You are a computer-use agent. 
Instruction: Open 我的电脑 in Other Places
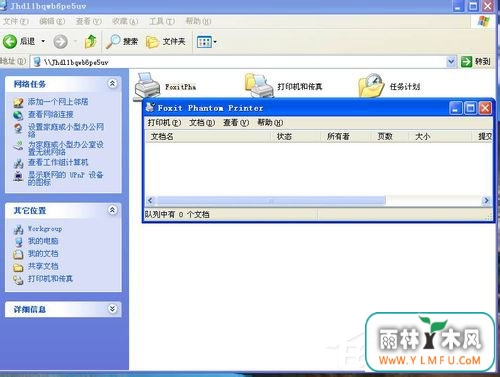pyautogui.click(x=43, y=241)
